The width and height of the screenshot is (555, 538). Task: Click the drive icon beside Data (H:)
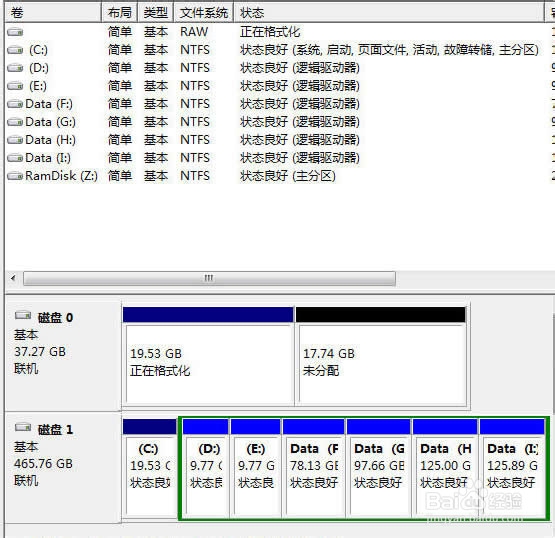click(x=15, y=140)
